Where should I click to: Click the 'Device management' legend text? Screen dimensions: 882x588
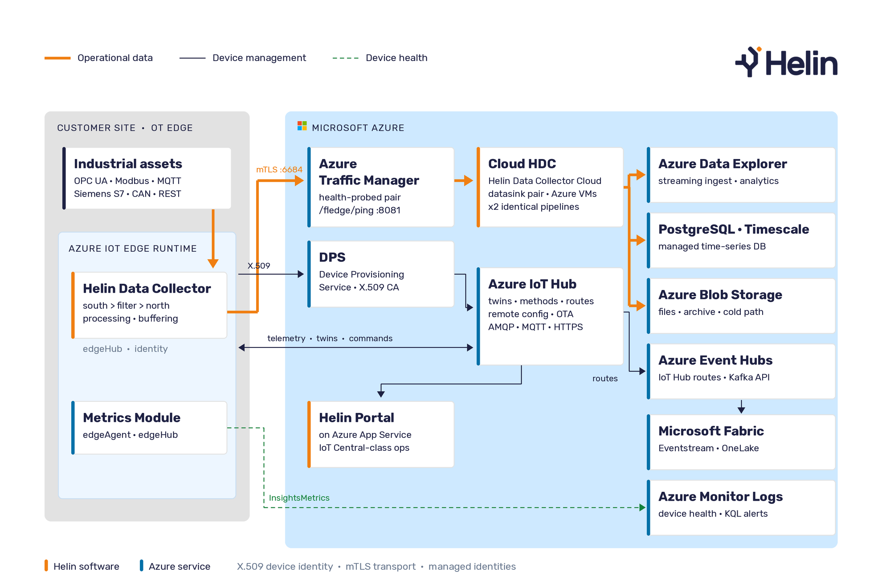click(x=259, y=58)
